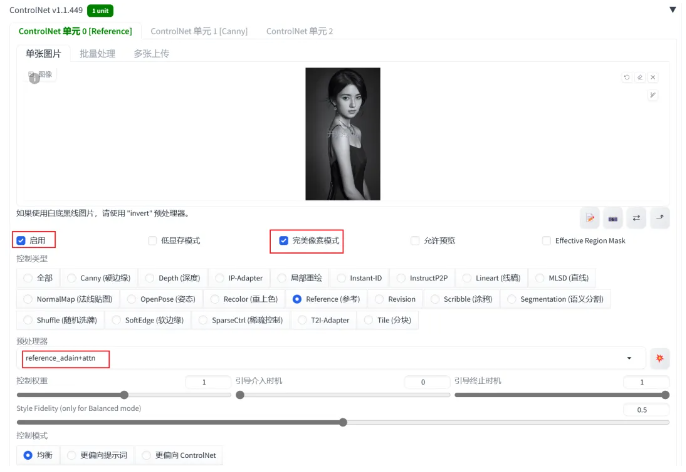The width and height of the screenshot is (686, 472).
Task: Select T2I-Adapter control type
Action: (x=324, y=320)
